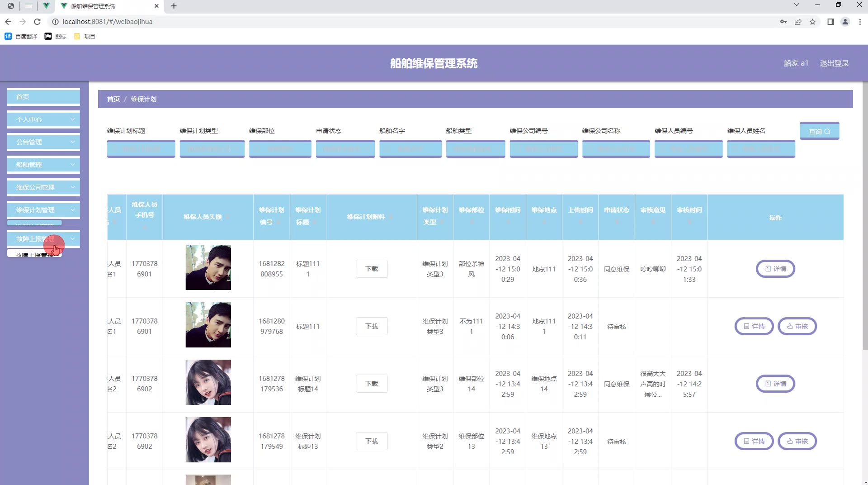Focus the 维保部位 filter field
This screenshot has height=485, width=868.
tap(280, 149)
